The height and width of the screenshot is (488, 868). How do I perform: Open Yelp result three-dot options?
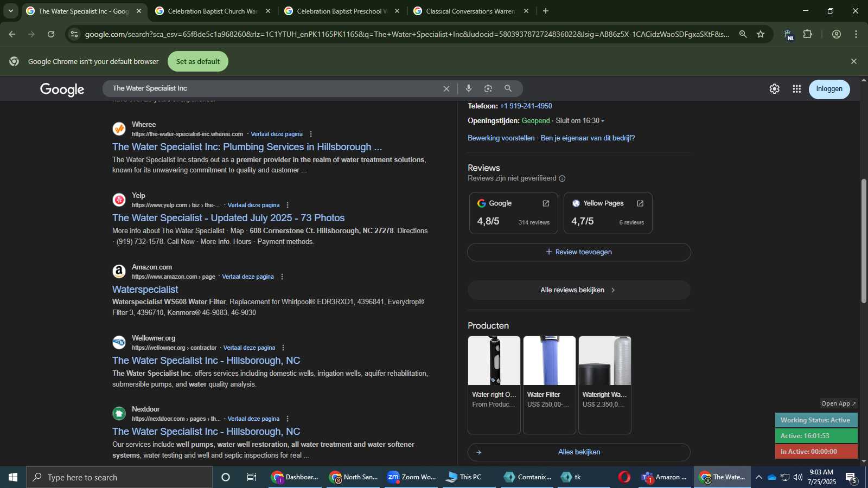[x=288, y=205]
